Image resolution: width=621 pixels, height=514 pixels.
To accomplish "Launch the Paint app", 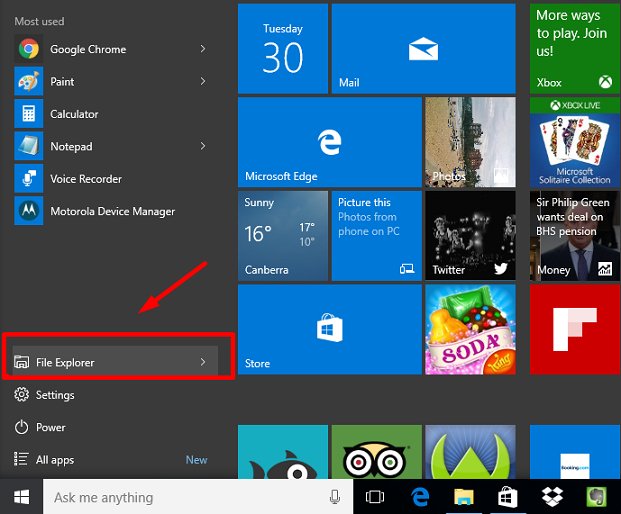I will point(62,81).
